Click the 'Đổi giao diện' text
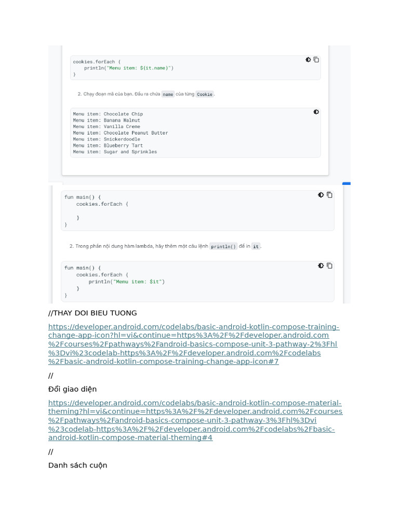 pyautogui.click(x=72, y=389)
